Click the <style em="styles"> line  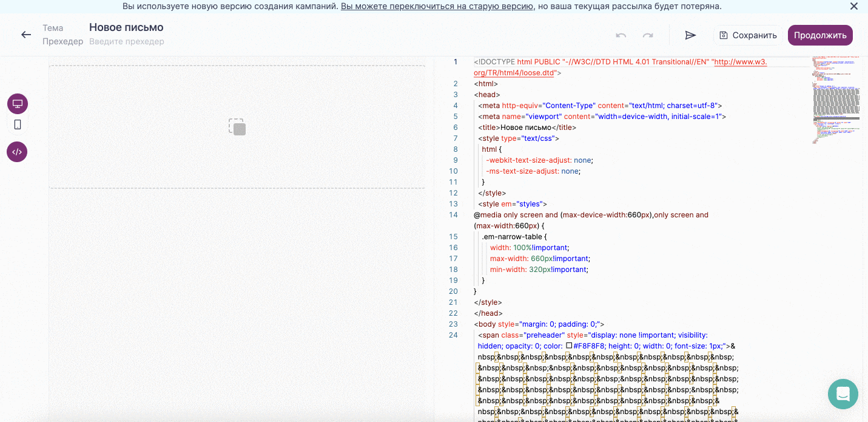click(513, 204)
